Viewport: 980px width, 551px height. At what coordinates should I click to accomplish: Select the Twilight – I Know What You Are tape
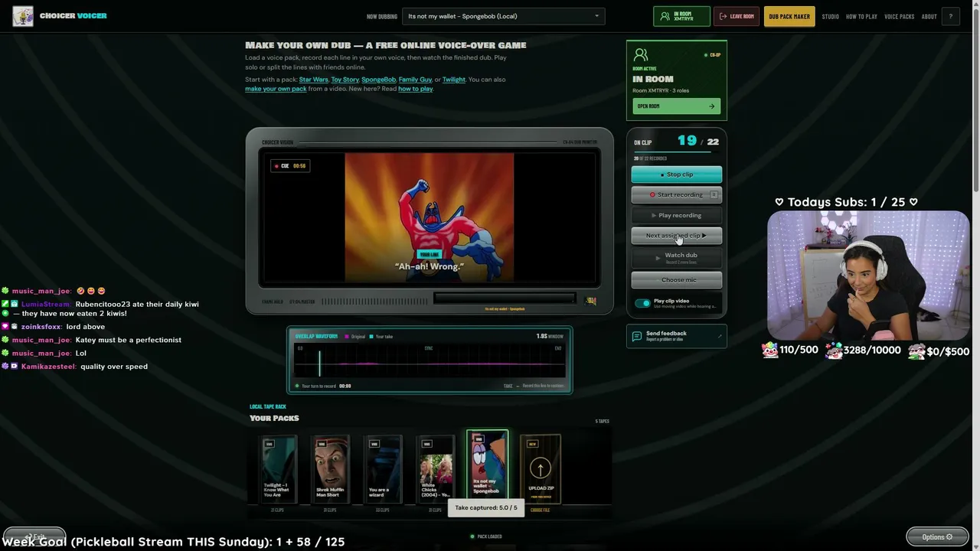277,469
